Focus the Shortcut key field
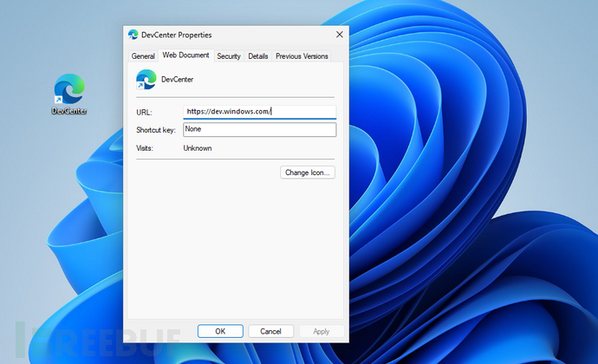This screenshot has height=364, width=598. coord(259,130)
